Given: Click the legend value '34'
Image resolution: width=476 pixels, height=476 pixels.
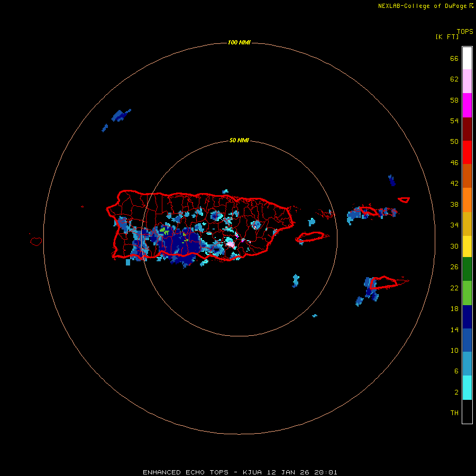Looking at the screenshot, I should pyautogui.click(x=454, y=225).
